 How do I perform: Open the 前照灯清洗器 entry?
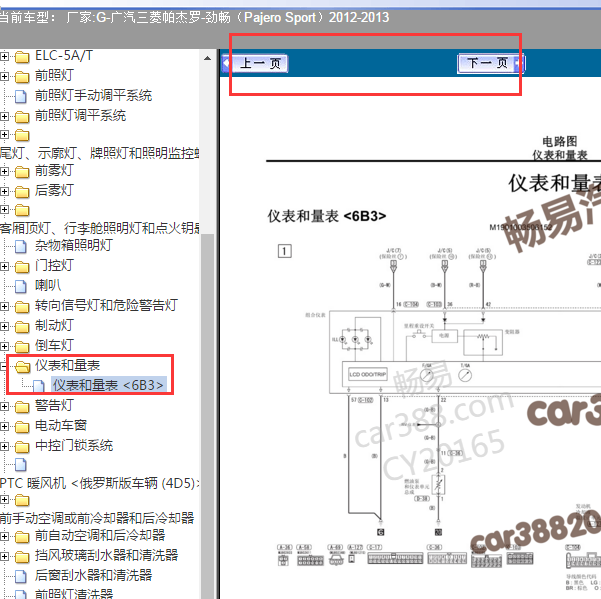click(x=74, y=594)
